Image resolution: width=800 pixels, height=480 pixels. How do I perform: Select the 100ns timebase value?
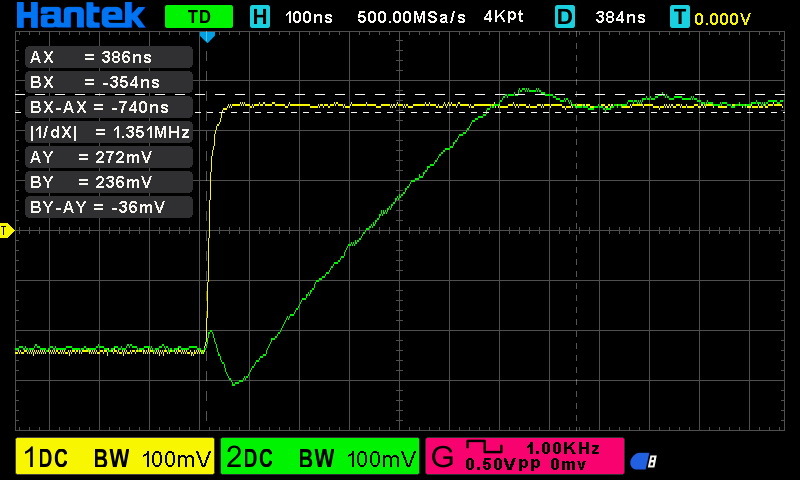[309, 17]
